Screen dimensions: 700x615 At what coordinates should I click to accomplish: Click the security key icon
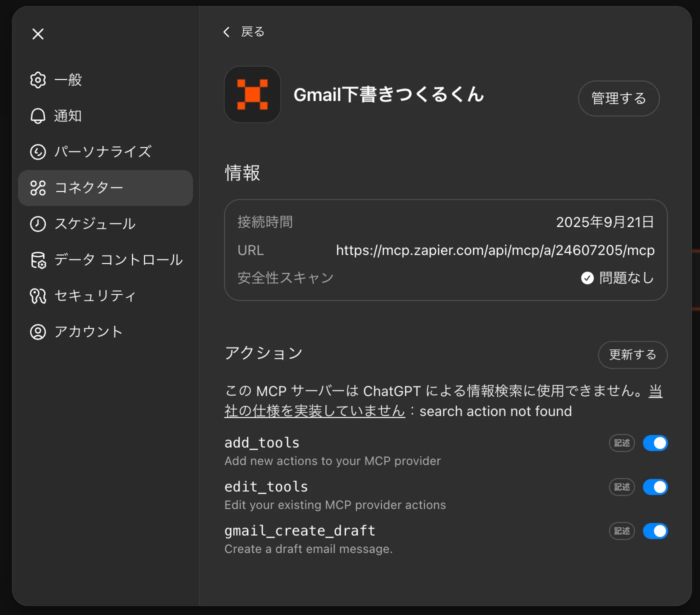point(38,296)
